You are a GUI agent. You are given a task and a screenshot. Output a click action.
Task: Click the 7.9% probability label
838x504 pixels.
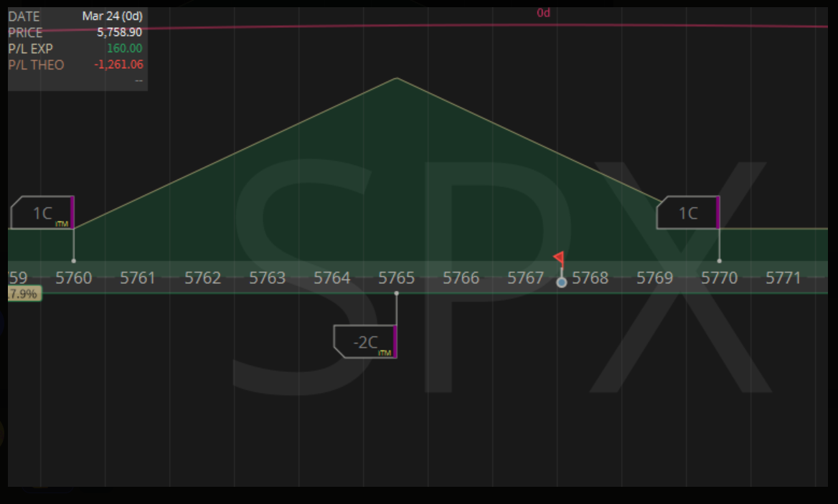(x=24, y=294)
